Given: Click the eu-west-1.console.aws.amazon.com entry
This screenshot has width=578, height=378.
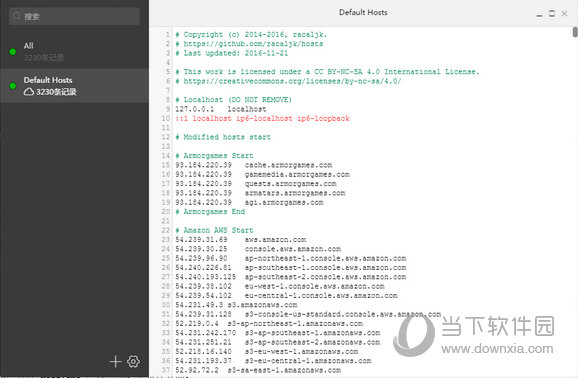Looking at the screenshot, I should tap(280, 286).
